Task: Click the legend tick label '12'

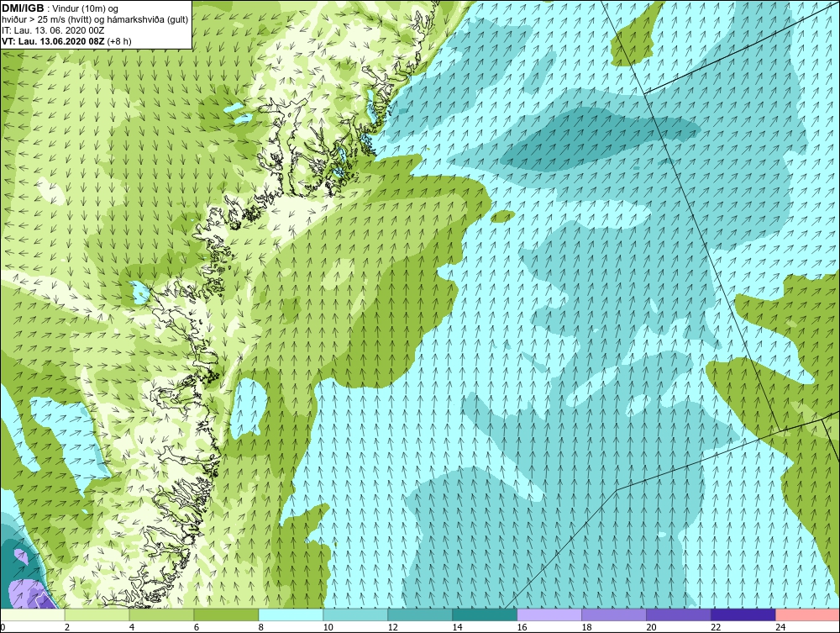Action: tap(392, 627)
